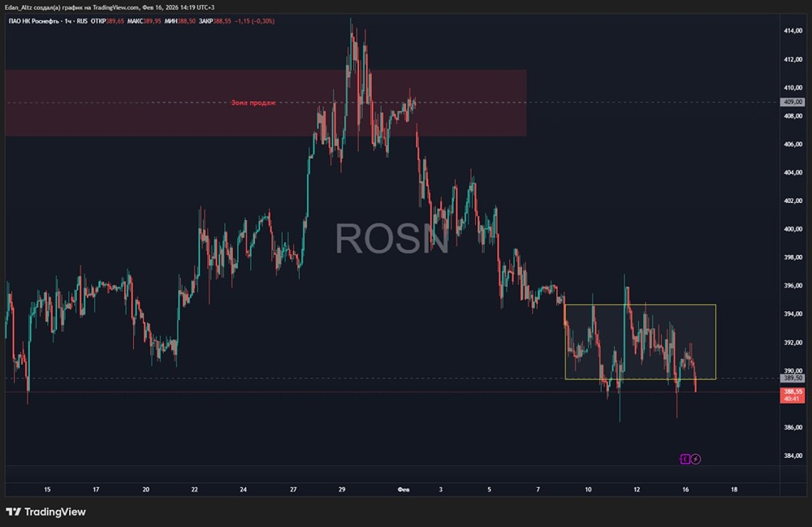The height and width of the screenshot is (527, 812).
Task: Click date 16 on the time axis
Action: click(685, 489)
